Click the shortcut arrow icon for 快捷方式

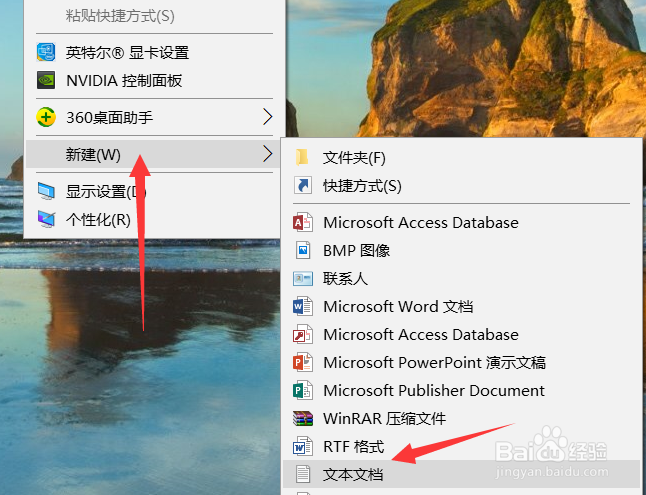point(303,185)
